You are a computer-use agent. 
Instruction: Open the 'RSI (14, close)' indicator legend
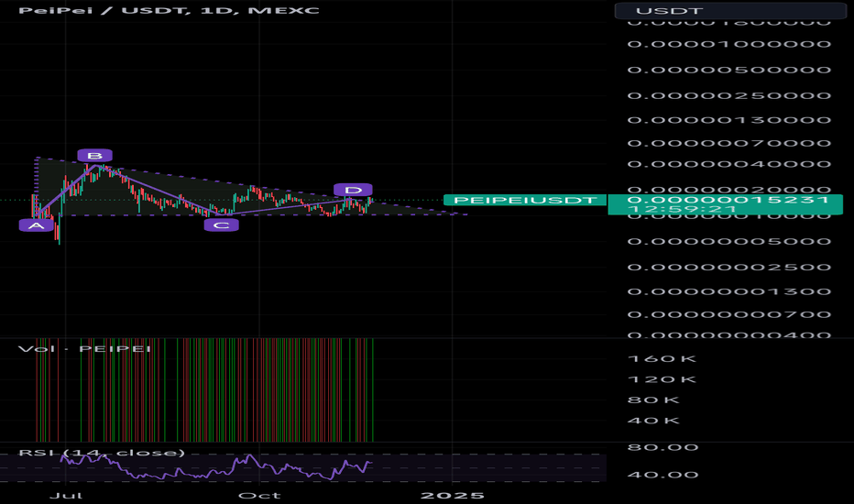(x=102, y=453)
